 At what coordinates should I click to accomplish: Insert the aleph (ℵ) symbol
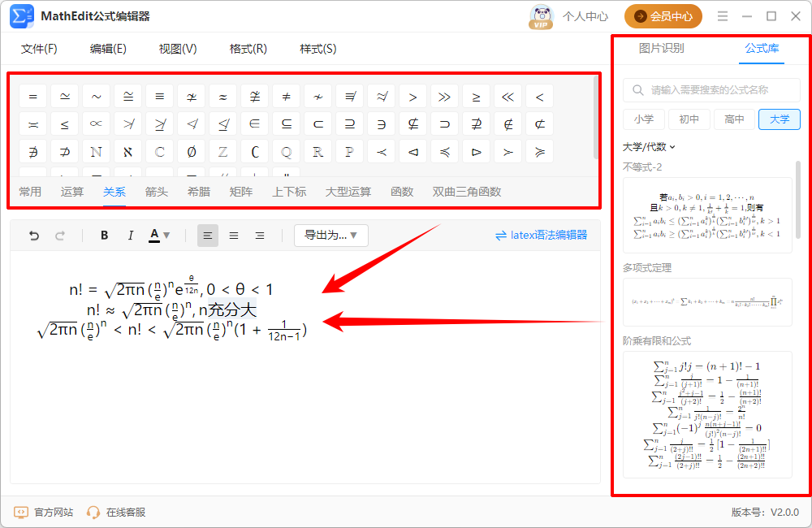[128, 152]
